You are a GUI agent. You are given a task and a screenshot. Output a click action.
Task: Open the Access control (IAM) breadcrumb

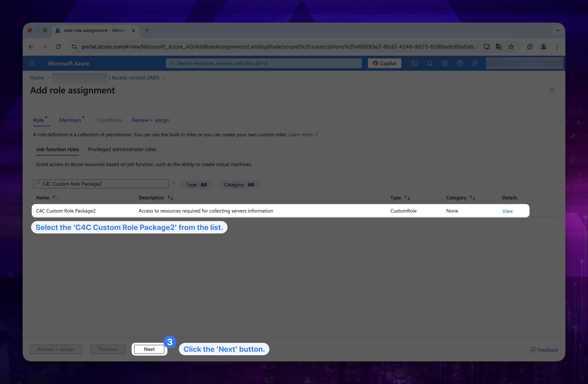135,78
